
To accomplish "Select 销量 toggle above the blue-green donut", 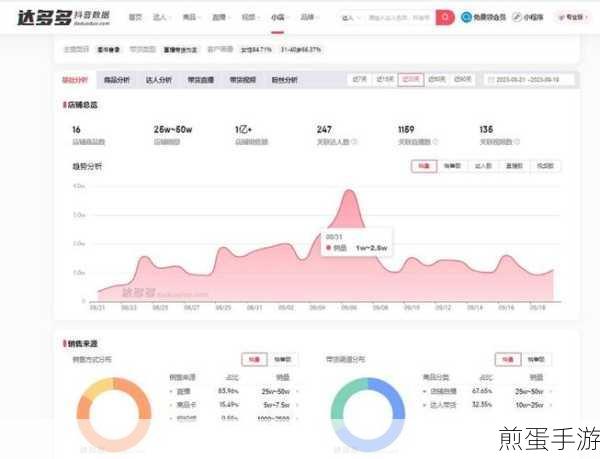I will click(x=508, y=360).
